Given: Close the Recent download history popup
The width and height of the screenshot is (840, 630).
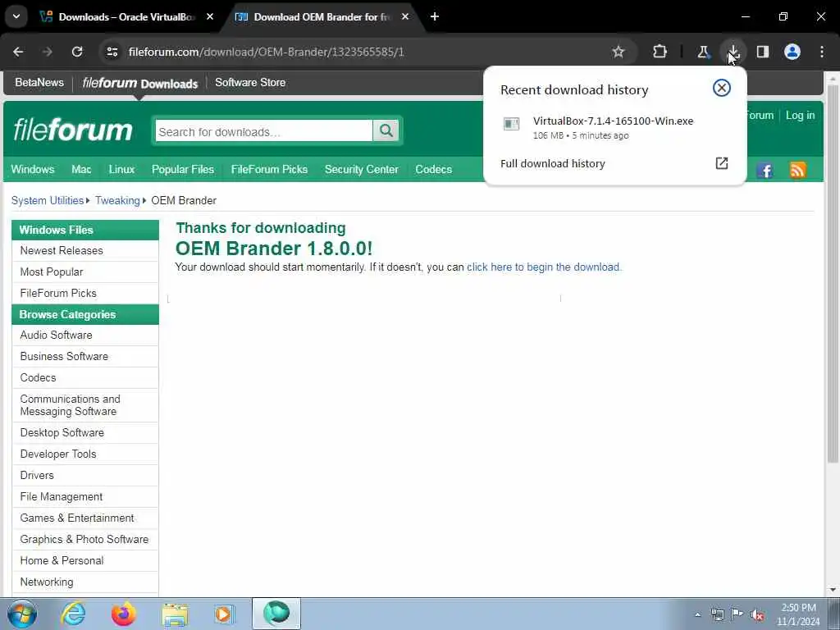Looking at the screenshot, I should (x=722, y=88).
